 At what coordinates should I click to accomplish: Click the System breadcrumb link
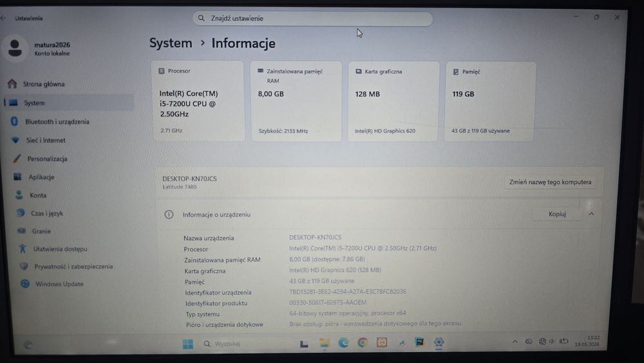tap(171, 43)
